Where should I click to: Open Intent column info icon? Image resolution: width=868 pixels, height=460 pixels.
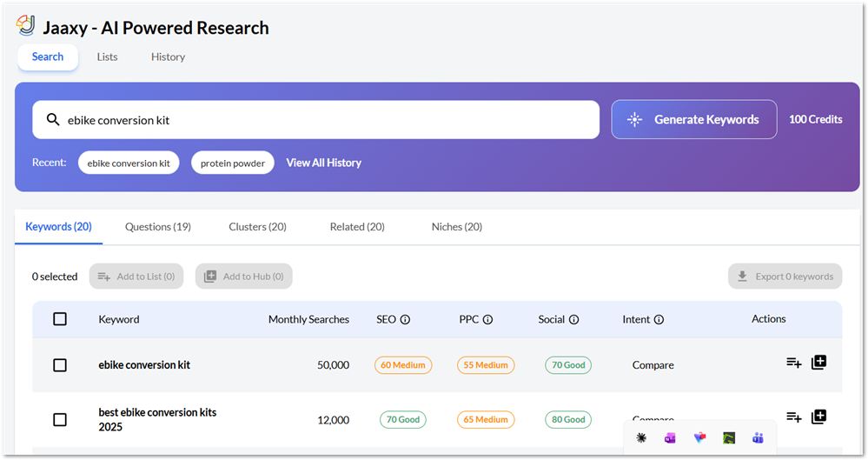[x=659, y=319]
